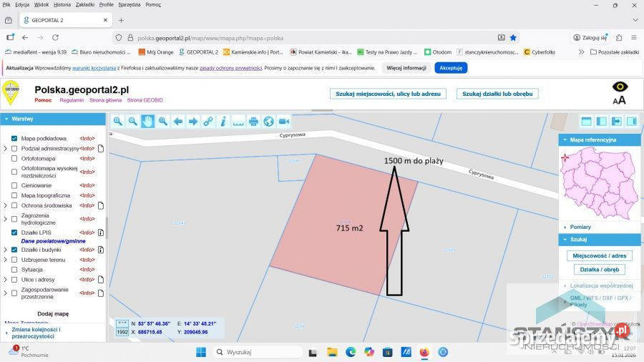
Task: Open document icon for Zagospodarowanie przestrzenne
Action: pos(101,293)
